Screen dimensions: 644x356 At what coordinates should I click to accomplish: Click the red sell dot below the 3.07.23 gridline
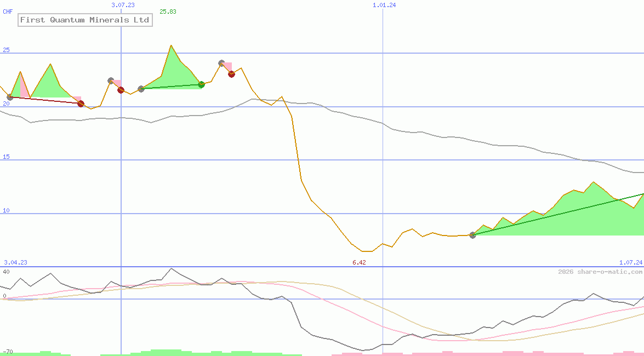tap(121, 90)
